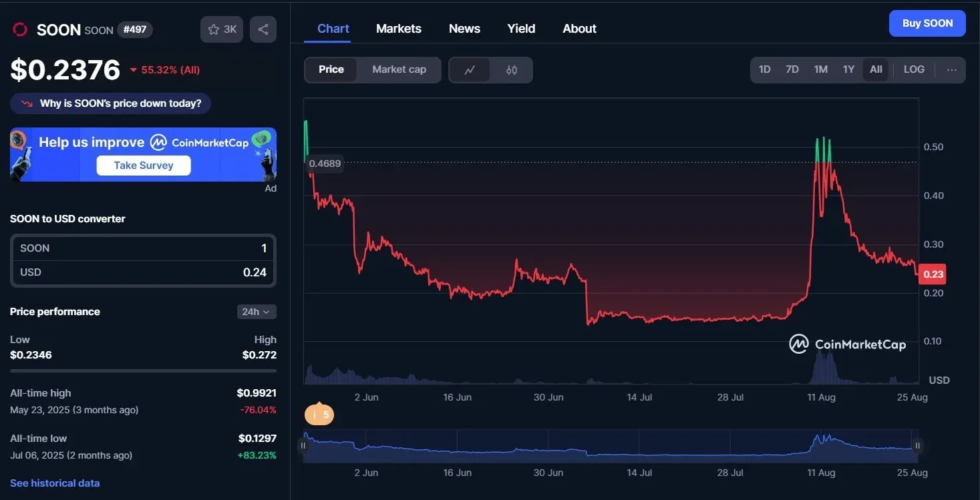980x500 pixels.
Task: Set chart range to All
Action: [876, 69]
